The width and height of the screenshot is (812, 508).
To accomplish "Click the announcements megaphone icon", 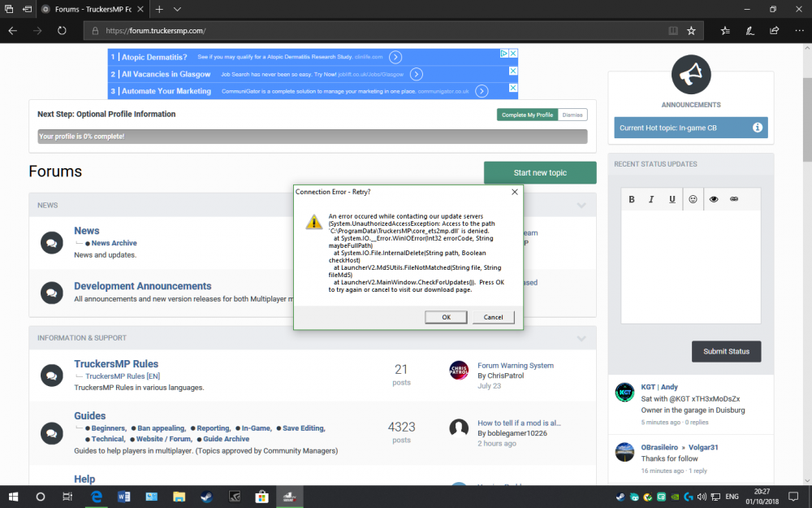I will click(691, 76).
